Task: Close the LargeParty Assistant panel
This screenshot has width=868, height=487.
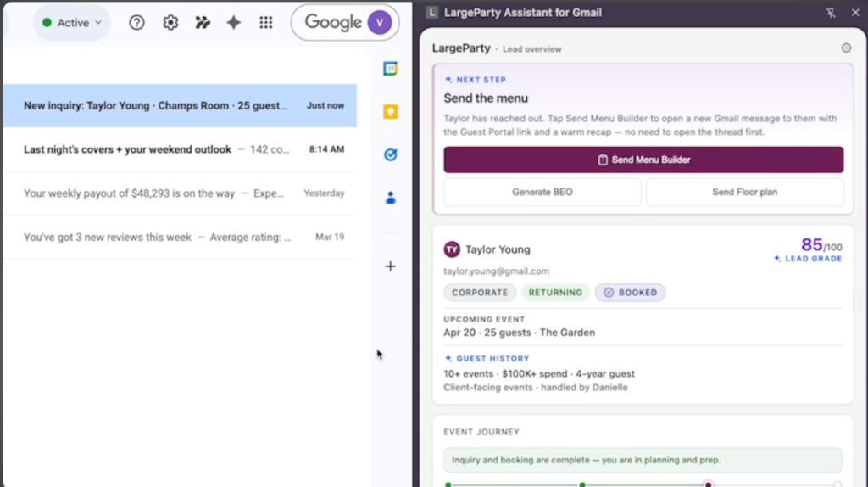Action: coord(855,12)
